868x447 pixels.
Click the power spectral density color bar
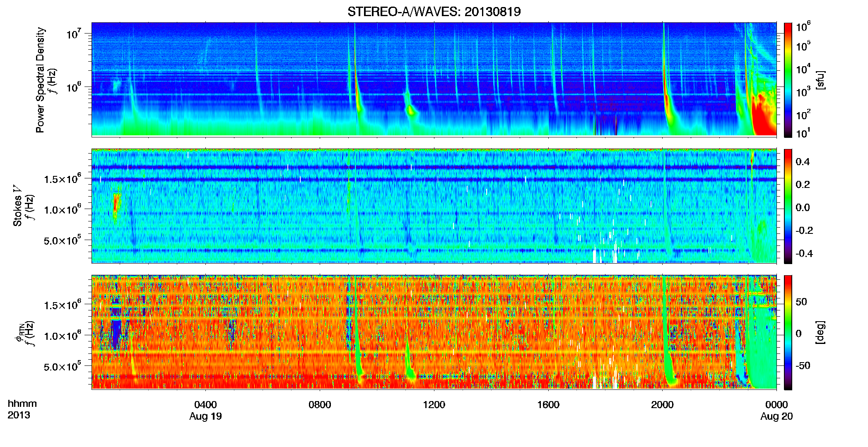788,80
